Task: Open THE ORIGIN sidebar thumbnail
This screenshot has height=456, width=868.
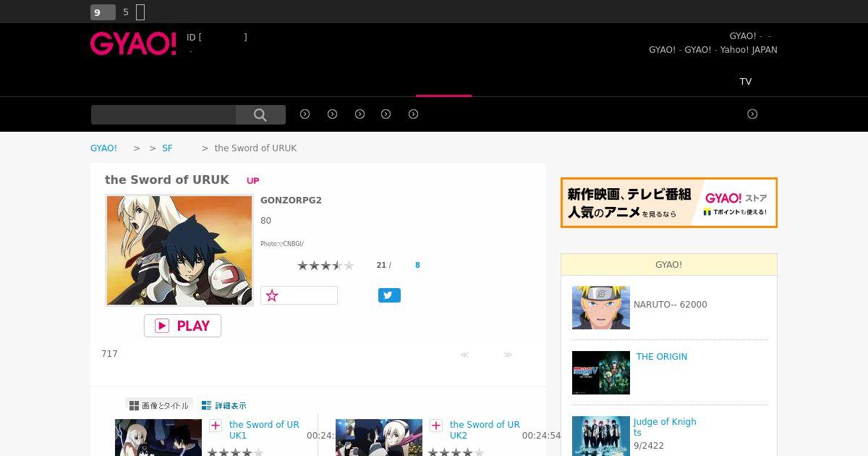Action: point(601,373)
